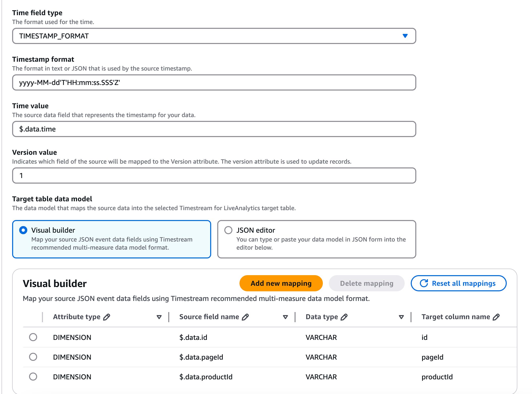The width and height of the screenshot is (532, 394).
Task: Click the edit pencil icon beside Source field name
Action: 246,317
